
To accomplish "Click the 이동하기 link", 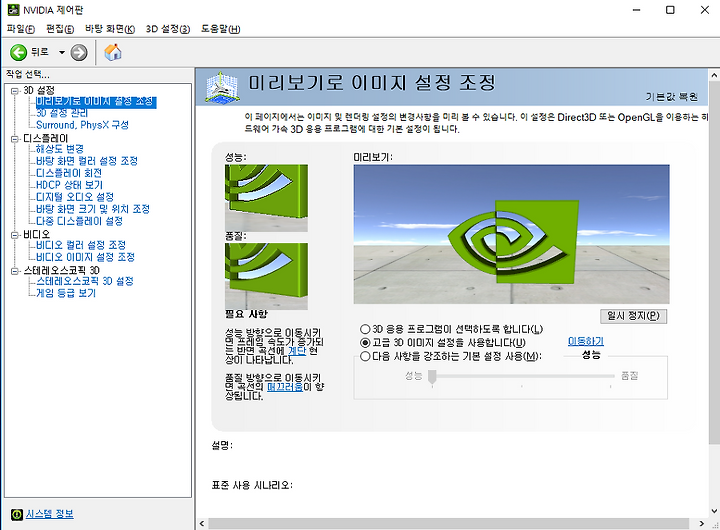I will 586,341.
